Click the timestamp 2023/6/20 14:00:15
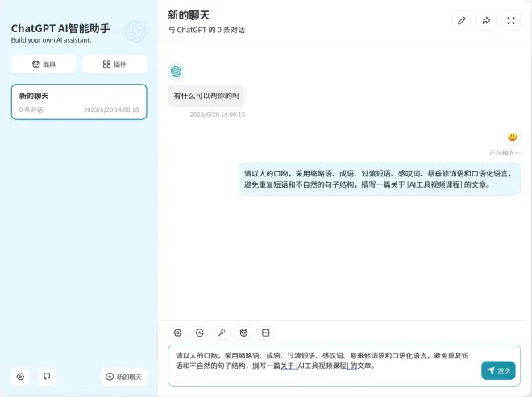532x397 pixels. click(218, 114)
